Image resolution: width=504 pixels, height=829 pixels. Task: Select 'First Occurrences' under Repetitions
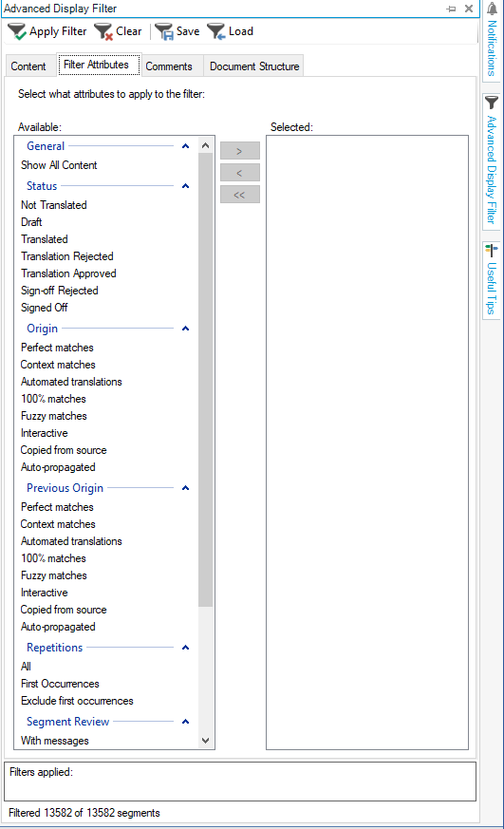(60, 684)
